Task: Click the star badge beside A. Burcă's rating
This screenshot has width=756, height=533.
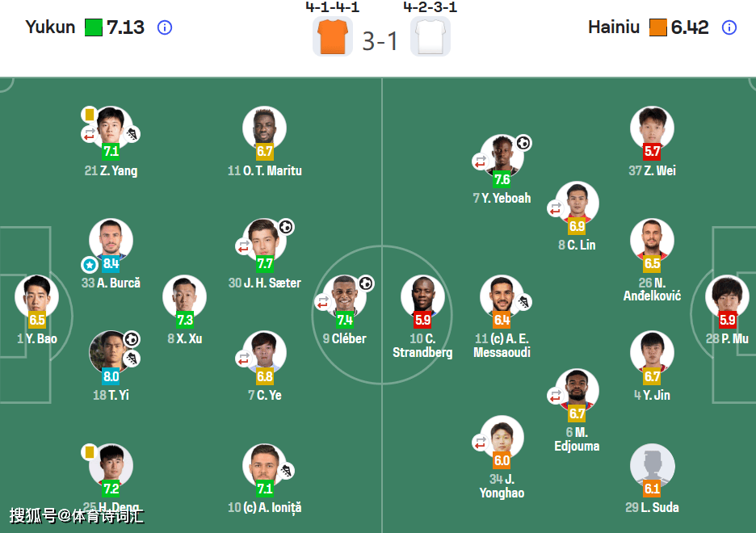Action: (x=89, y=264)
